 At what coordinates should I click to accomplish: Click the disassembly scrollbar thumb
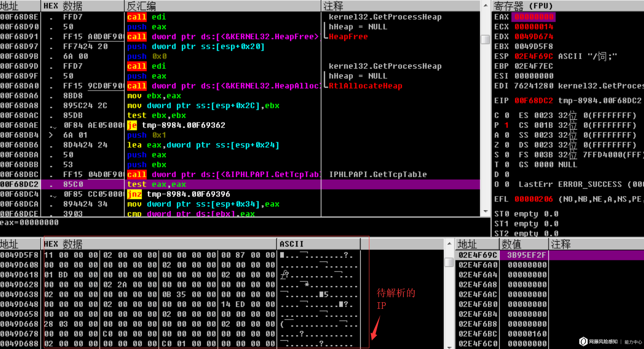click(x=485, y=39)
